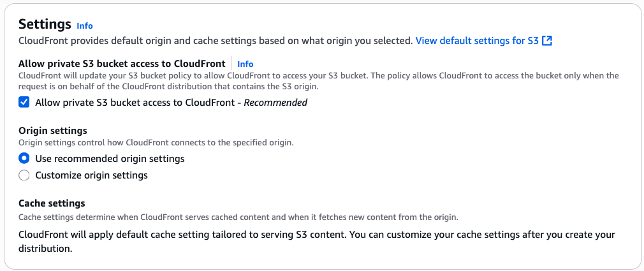The width and height of the screenshot is (644, 271).
Task: Click the 'Customize origin settings' label text
Action: (91, 175)
